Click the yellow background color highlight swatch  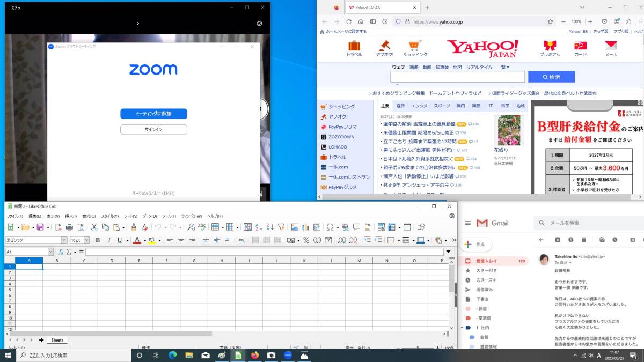(152, 240)
